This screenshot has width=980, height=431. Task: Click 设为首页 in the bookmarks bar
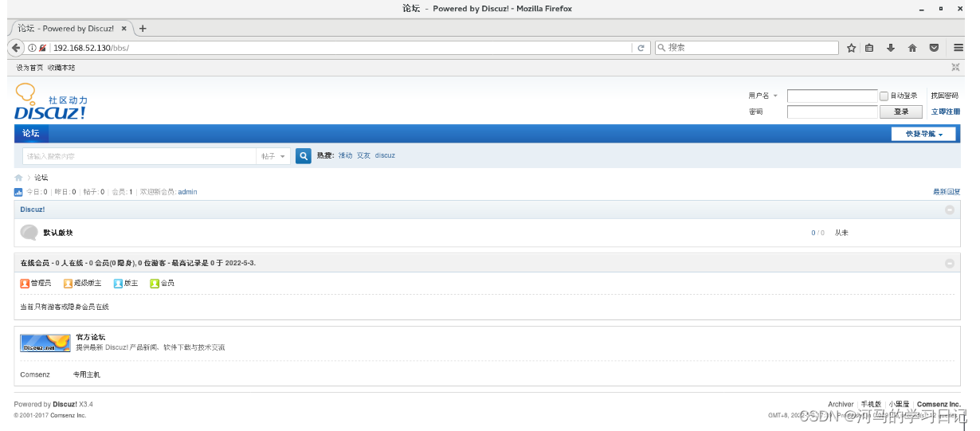click(30, 68)
